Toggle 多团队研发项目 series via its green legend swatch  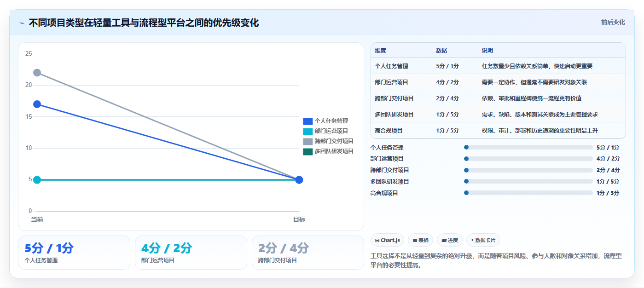point(307,151)
